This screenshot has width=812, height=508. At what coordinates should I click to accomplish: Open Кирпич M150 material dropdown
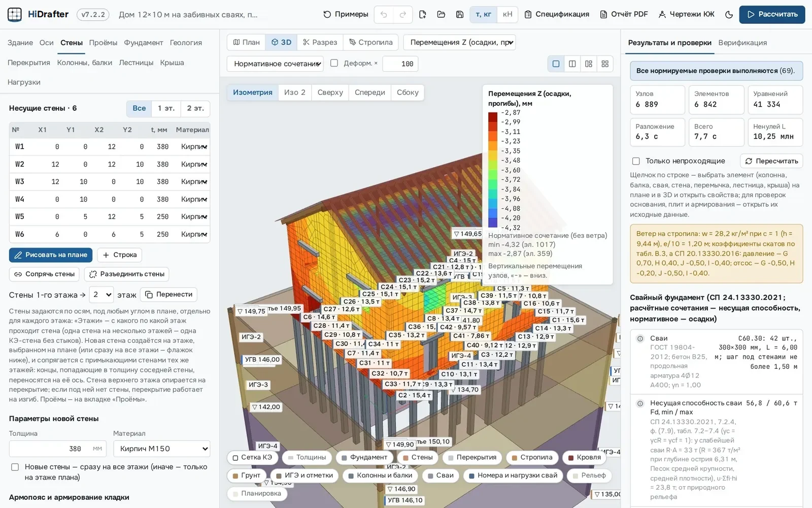coord(161,449)
